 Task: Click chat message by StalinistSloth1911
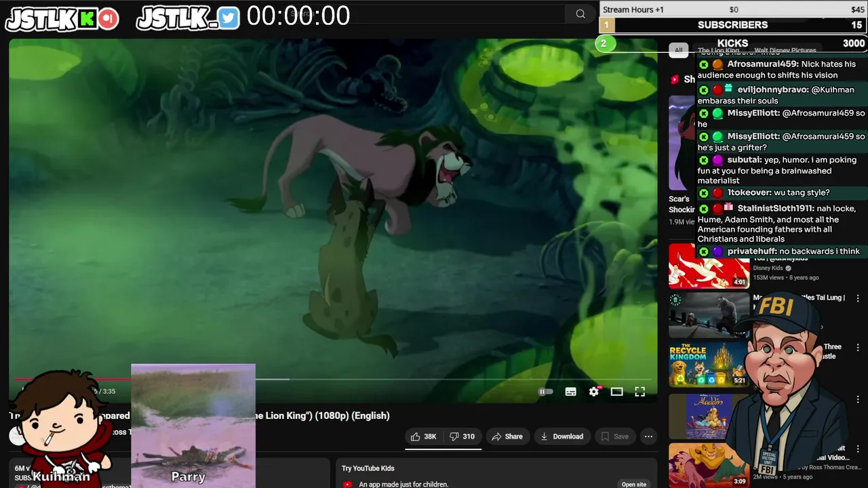[781, 224]
